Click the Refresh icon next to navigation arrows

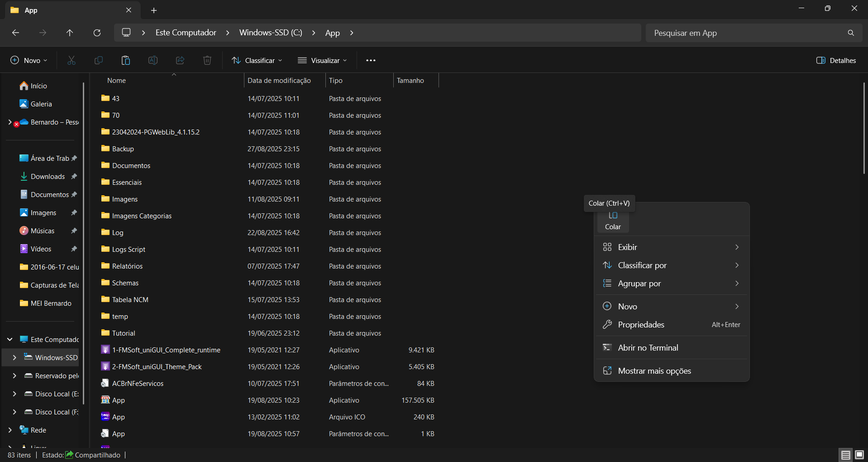[97, 33]
